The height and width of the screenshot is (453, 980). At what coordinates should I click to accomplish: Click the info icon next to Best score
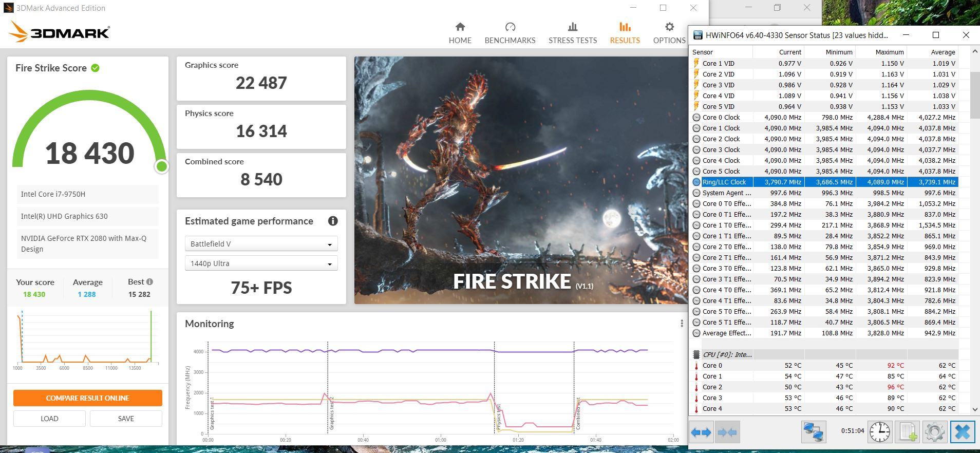pos(149,281)
